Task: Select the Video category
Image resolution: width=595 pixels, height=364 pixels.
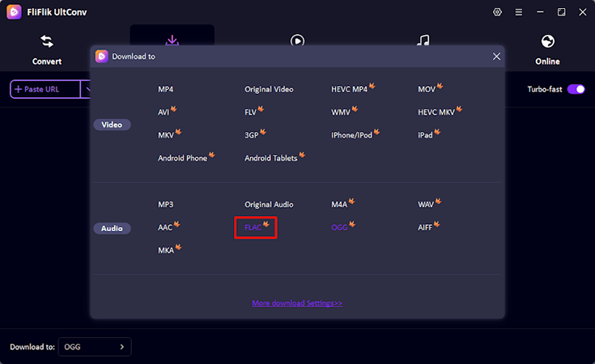Action: 112,125
